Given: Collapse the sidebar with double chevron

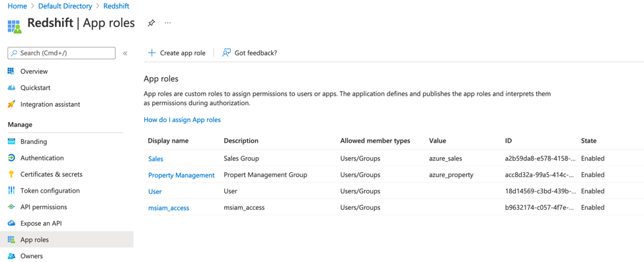Looking at the screenshot, I should coord(125,53).
